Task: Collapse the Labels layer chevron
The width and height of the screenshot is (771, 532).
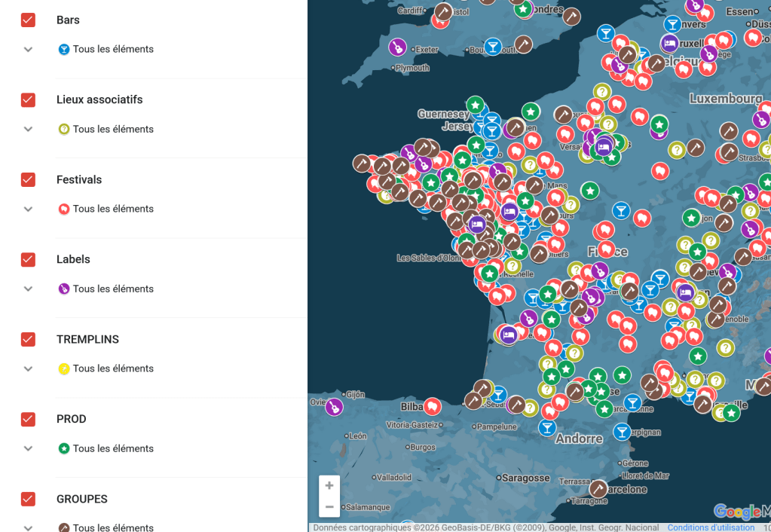Action: click(28, 289)
